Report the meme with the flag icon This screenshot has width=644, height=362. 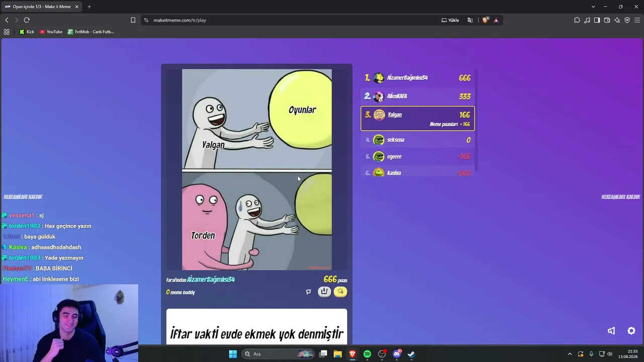[308, 292]
